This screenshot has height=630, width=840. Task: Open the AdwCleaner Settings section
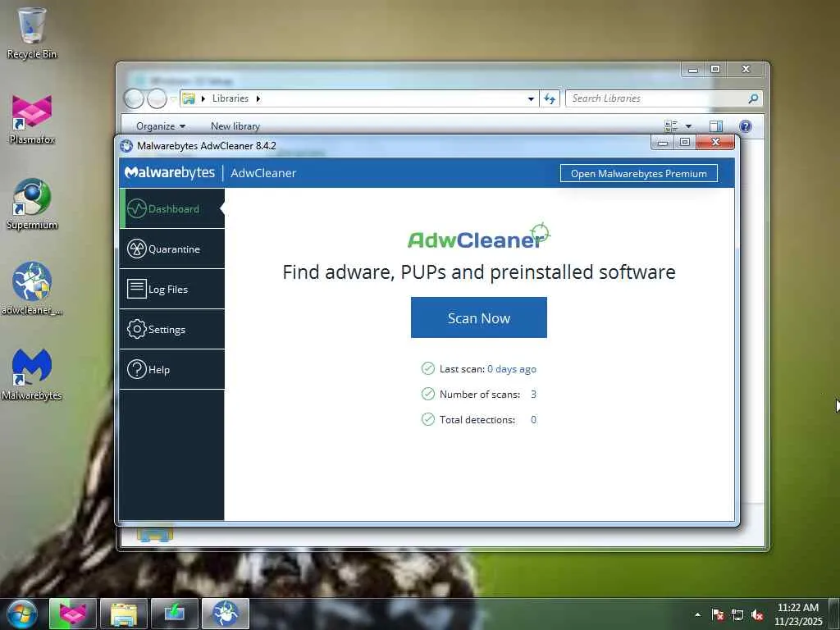172,329
